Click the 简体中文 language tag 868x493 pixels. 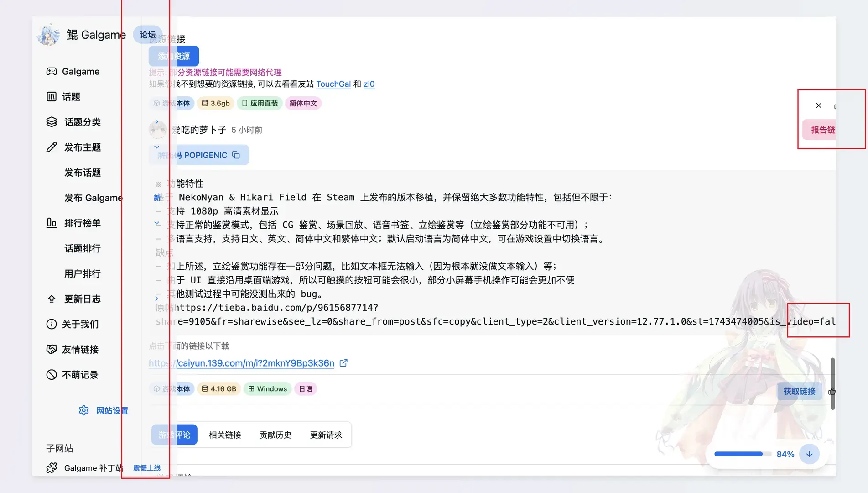tap(303, 103)
